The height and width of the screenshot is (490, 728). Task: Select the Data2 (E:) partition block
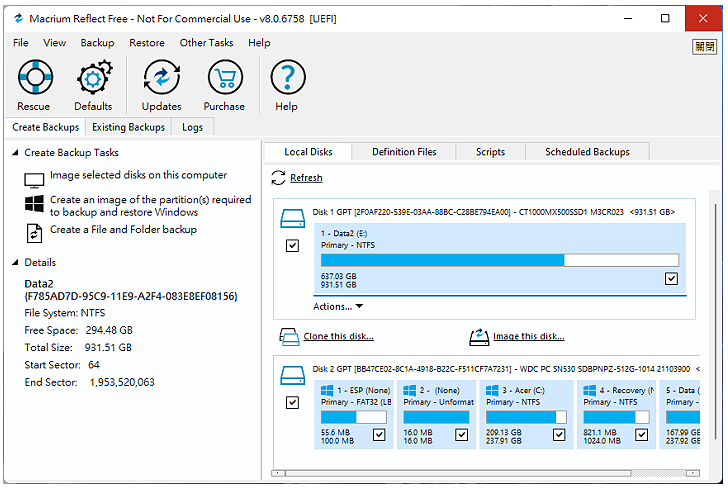(x=500, y=259)
